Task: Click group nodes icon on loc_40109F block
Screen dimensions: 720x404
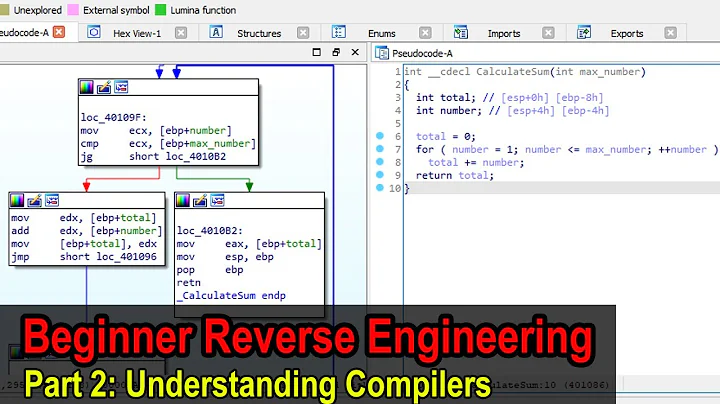Action: click(121, 87)
